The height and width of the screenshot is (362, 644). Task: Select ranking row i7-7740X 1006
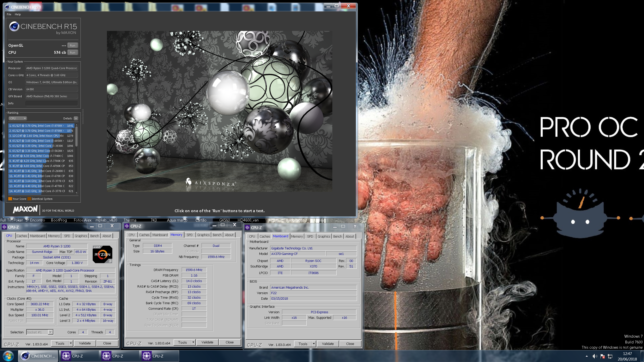[41, 156]
